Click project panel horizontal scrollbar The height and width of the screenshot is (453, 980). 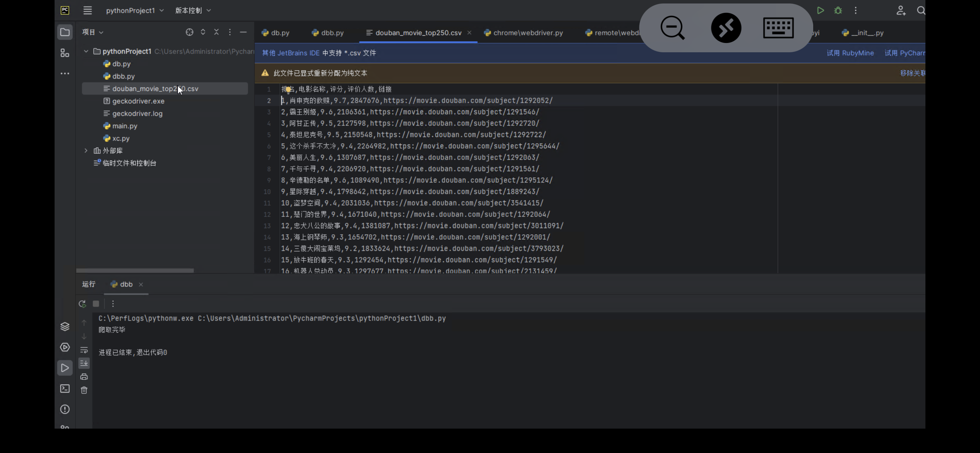(x=135, y=271)
